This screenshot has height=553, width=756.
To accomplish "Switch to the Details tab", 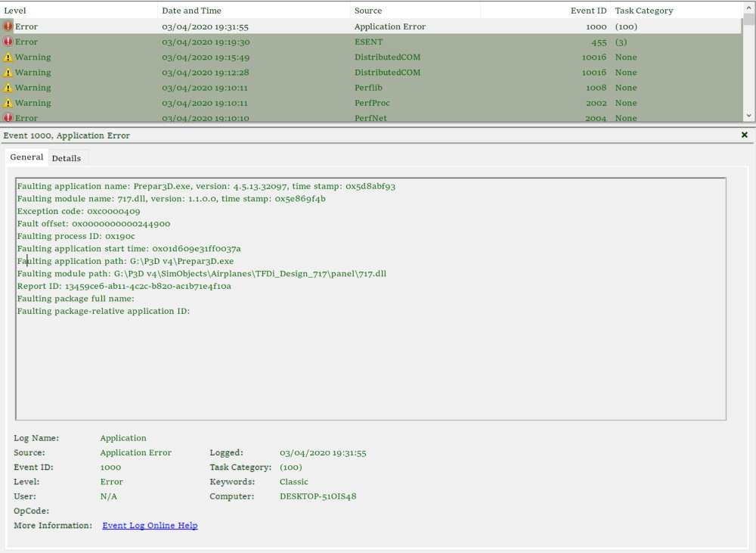I will 67,158.
